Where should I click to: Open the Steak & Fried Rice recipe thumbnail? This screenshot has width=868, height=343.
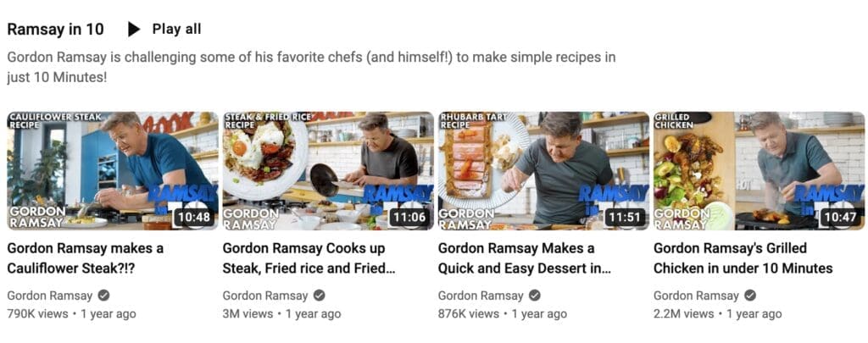coord(328,171)
